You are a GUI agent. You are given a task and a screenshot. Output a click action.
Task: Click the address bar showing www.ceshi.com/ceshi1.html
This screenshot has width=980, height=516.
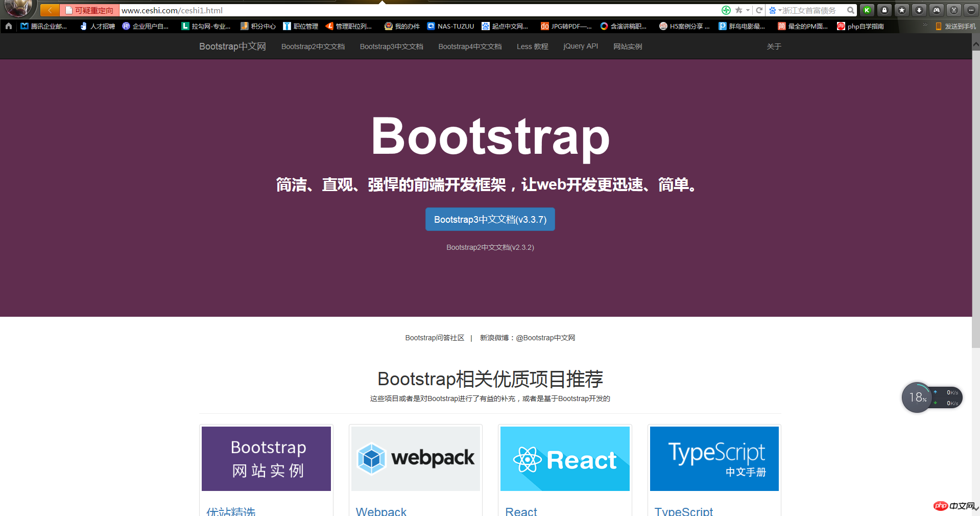(419, 10)
